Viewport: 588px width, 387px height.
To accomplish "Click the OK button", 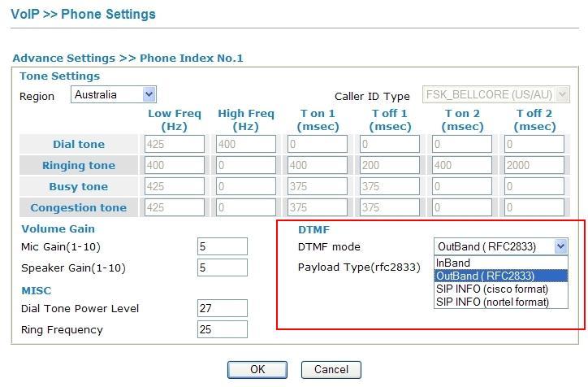I will (x=257, y=370).
